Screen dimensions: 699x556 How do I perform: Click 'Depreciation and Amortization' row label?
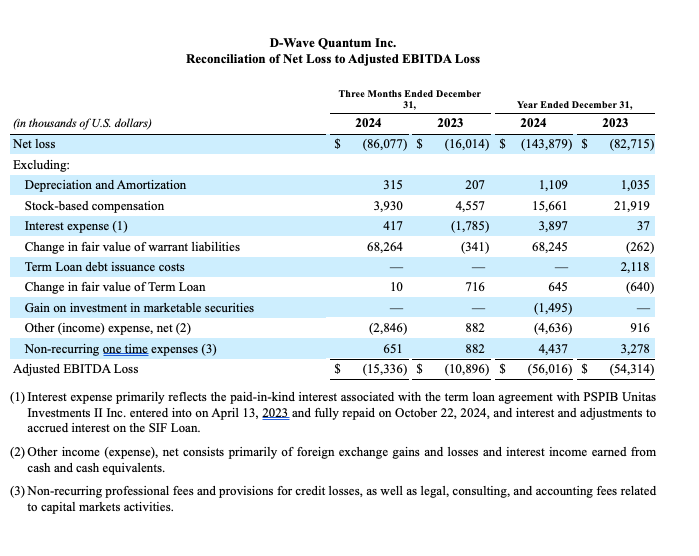click(x=105, y=185)
